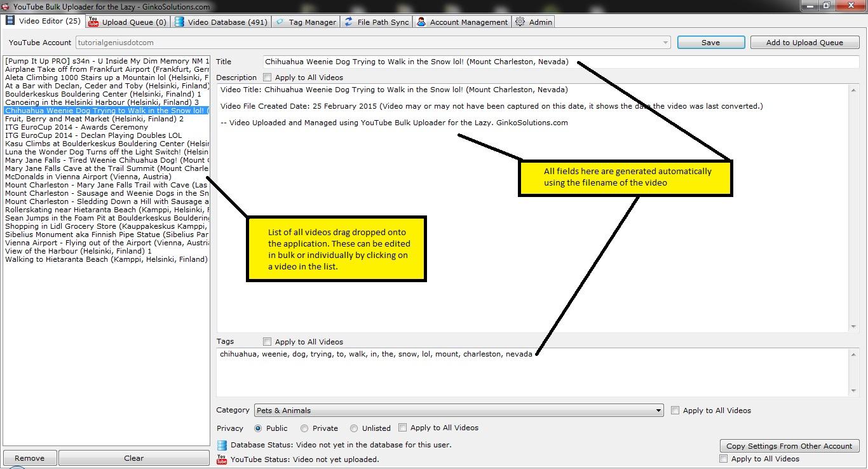Screen dimensions: 868x469
Task: Select 'At a Bar with Declan, Ceder and Toby'
Action: pyautogui.click(x=107, y=86)
